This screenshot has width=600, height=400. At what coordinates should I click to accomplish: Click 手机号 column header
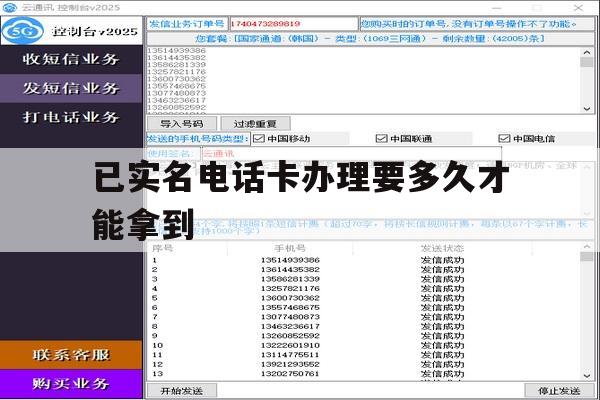pyautogui.click(x=290, y=248)
